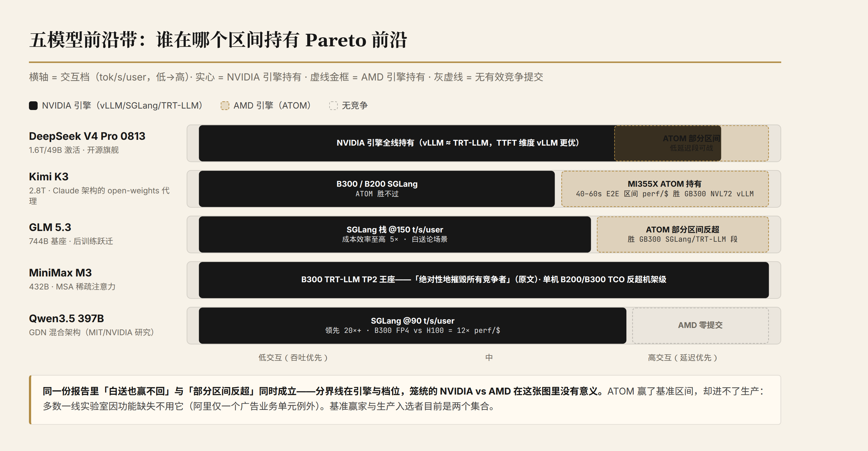Click legend label 无竞争
The image size is (868, 451).
(354, 105)
